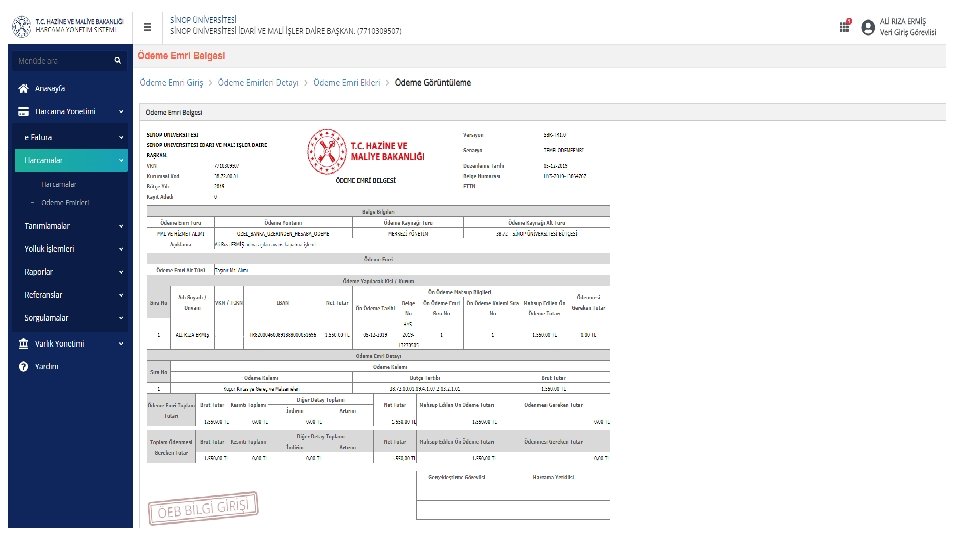Click the search magnifier icon in sidebar
Screen dimensions: 960x540
coord(118,61)
